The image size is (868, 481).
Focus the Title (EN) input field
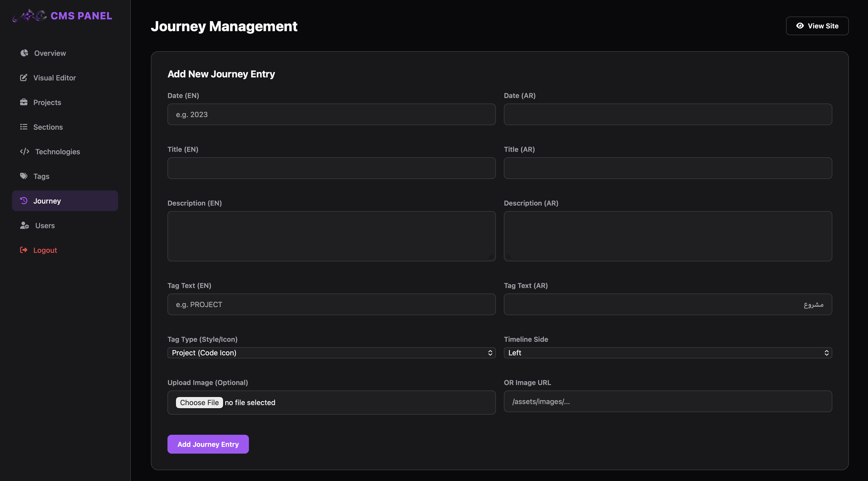[x=331, y=168]
